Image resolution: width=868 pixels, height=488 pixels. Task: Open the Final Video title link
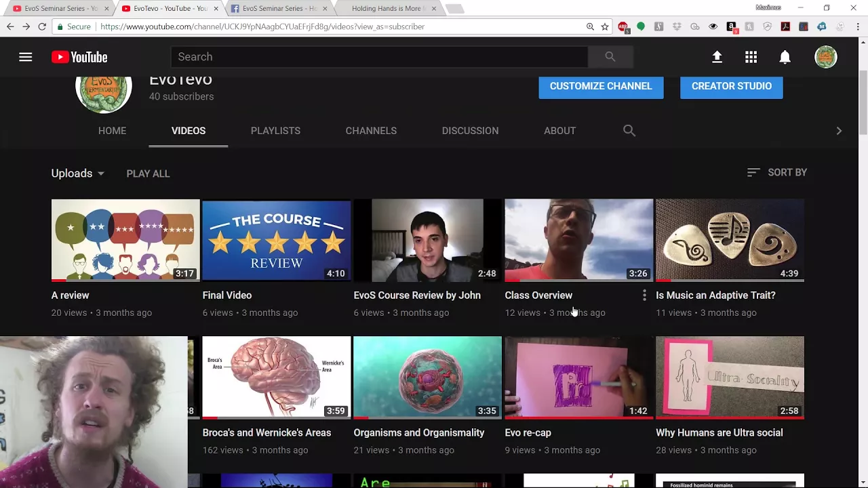point(227,296)
